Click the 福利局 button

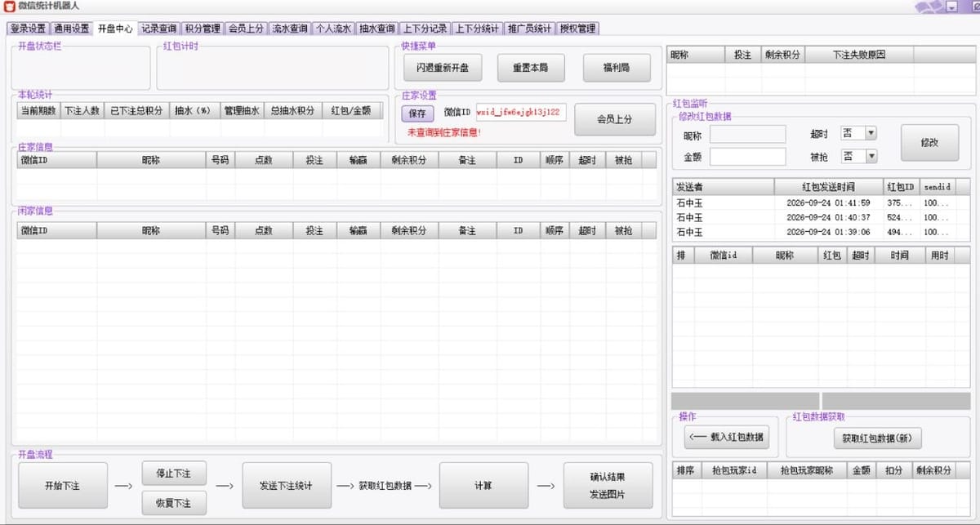coord(617,68)
